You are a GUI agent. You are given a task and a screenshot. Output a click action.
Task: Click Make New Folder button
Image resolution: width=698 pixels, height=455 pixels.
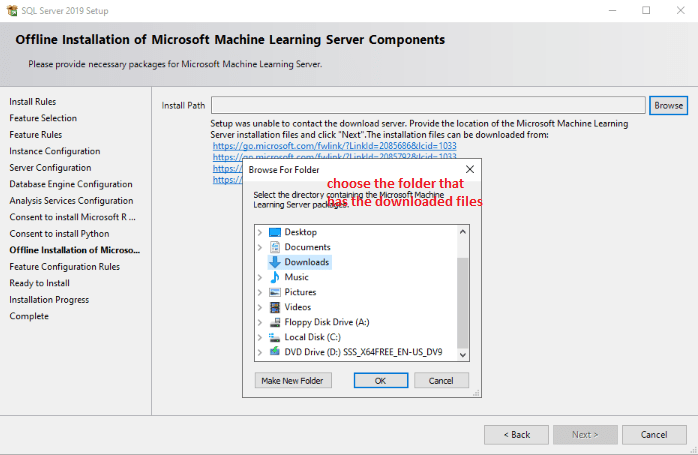coord(292,381)
